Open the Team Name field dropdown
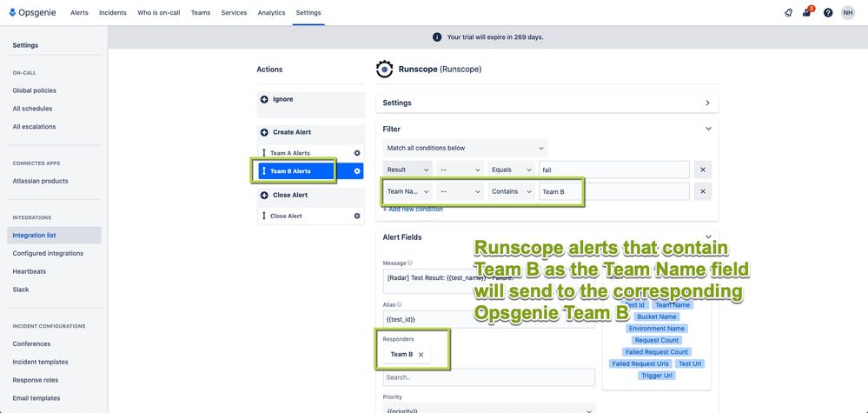The width and height of the screenshot is (868, 413). tap(407, 191)
